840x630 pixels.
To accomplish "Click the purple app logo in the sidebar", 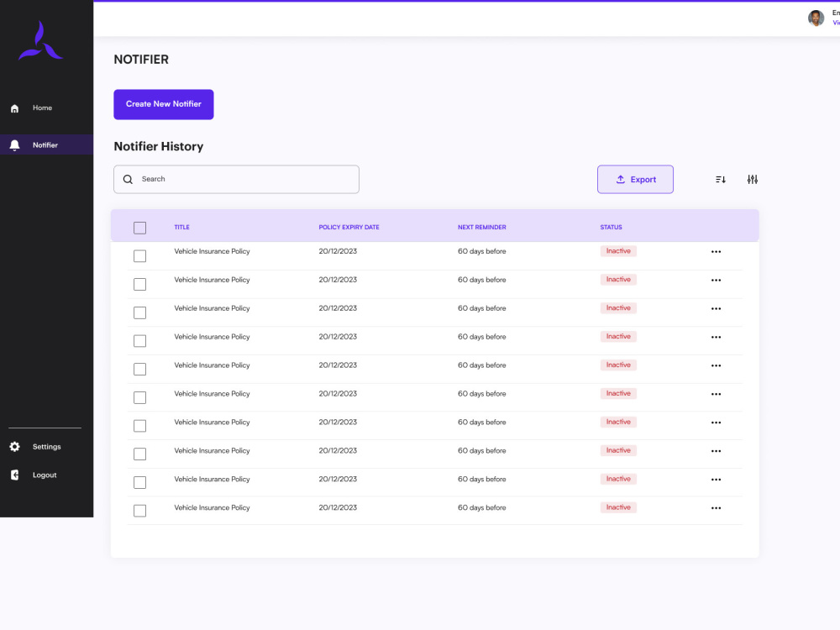I will tap(40, 40).
